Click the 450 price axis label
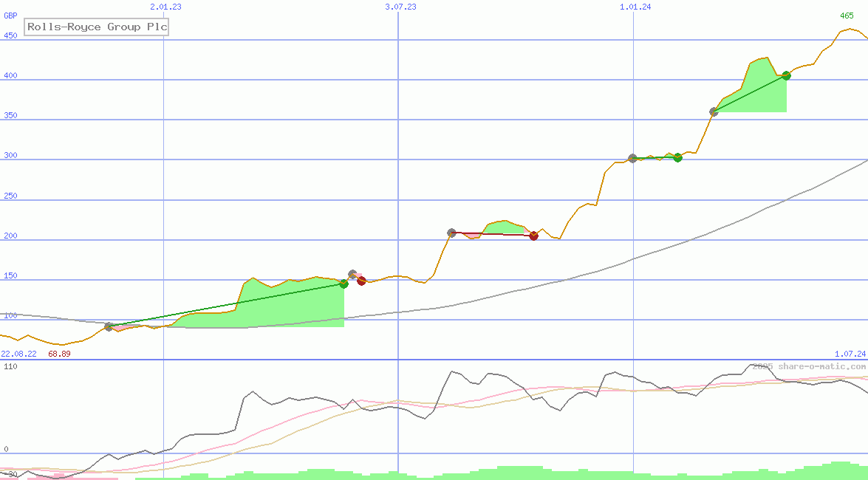Viewport: 868px width, 480px height. [10, 35]
